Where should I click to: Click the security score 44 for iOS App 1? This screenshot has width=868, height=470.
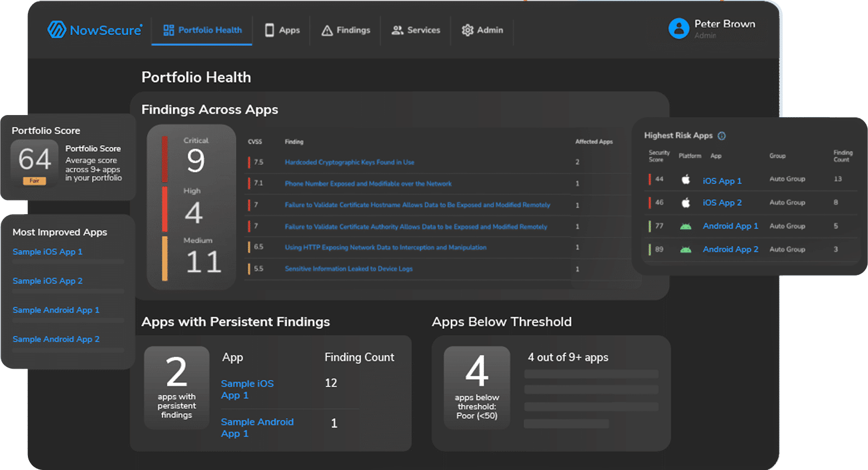tap(659, 179)
